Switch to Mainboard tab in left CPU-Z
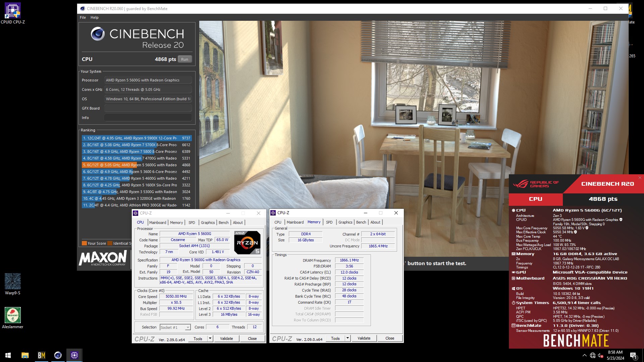This screenshot has height=362, width=644. tap(158, 223)
